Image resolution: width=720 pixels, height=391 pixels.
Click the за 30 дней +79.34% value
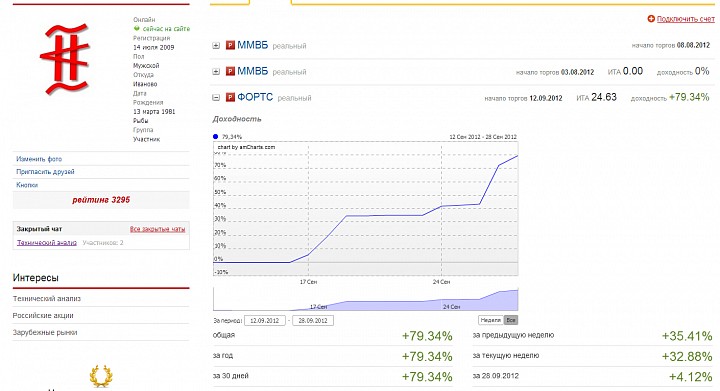427,376
